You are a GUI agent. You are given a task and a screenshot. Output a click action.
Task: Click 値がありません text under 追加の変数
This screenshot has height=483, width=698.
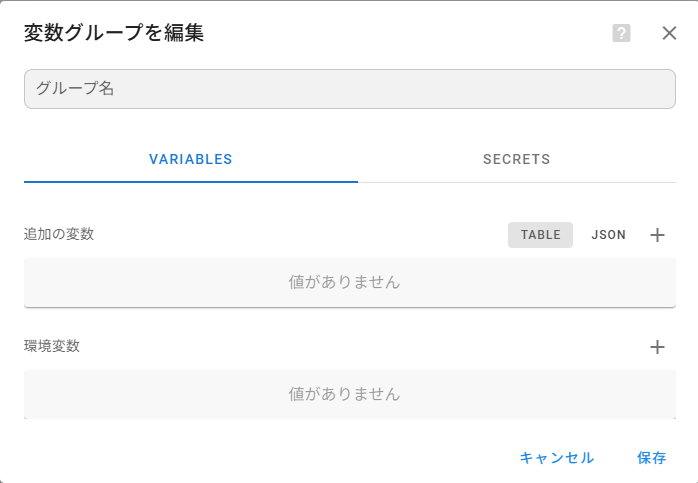point(345,282)
